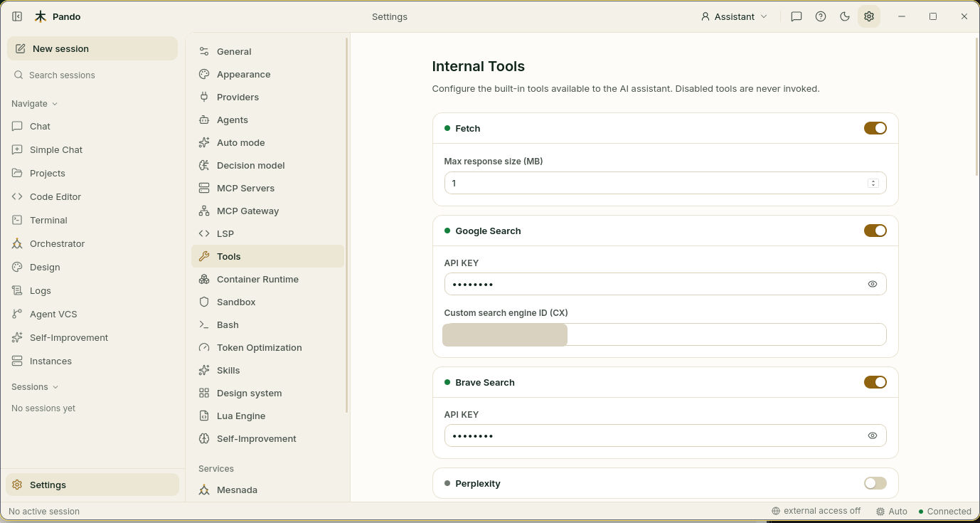Adjust the Max response size stepper arrows
The height and width of the screenshot is (523, 980).
click(873, 183)
